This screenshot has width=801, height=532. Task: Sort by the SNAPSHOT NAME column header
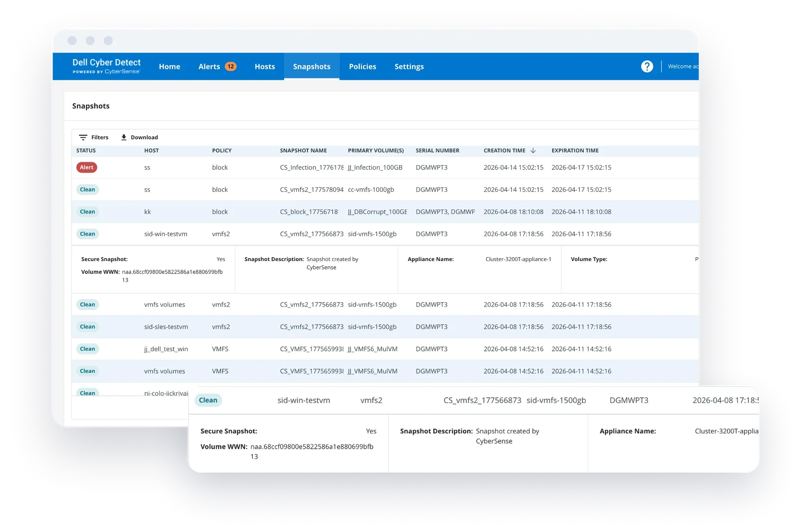coord(303,151)
